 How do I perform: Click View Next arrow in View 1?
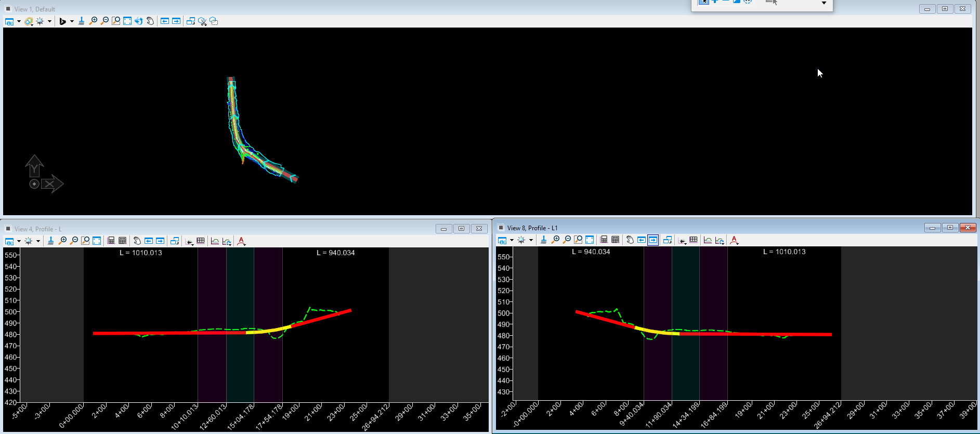[x=176, y=21]
